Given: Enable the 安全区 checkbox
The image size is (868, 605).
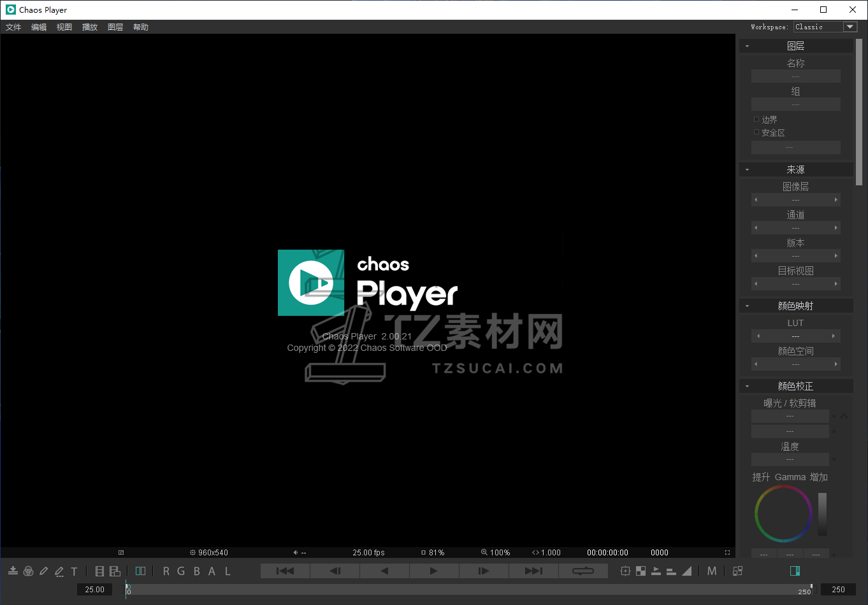Looking at the screenshot, I should pyautogui.click(x=756, y=132).
